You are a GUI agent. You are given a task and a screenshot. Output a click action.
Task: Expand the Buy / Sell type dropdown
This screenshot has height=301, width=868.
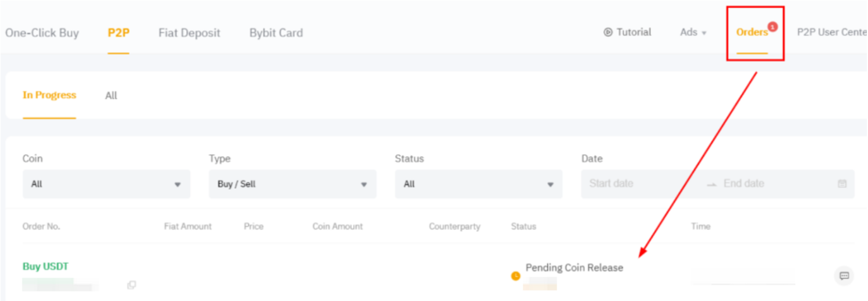(x=292, y=184)
